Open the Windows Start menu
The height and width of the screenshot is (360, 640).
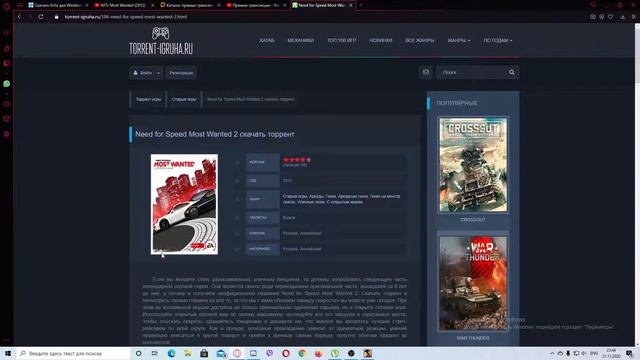[8, 353]
